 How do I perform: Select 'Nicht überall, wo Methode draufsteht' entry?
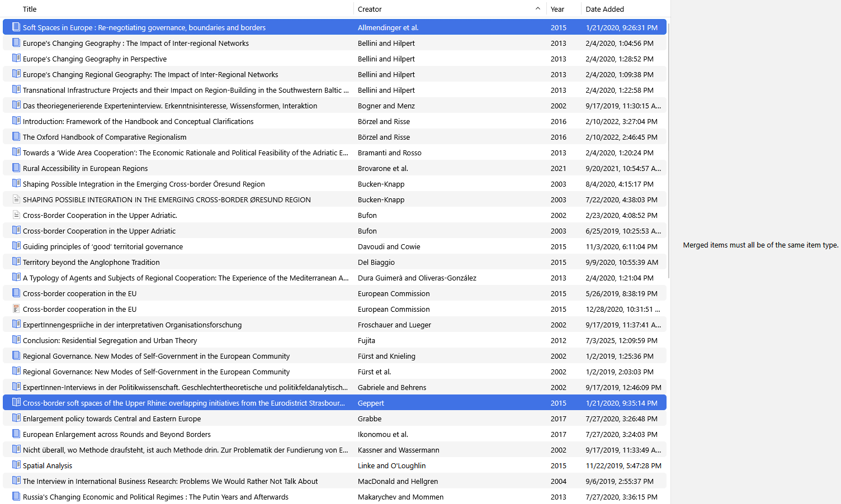coord(334,450)
